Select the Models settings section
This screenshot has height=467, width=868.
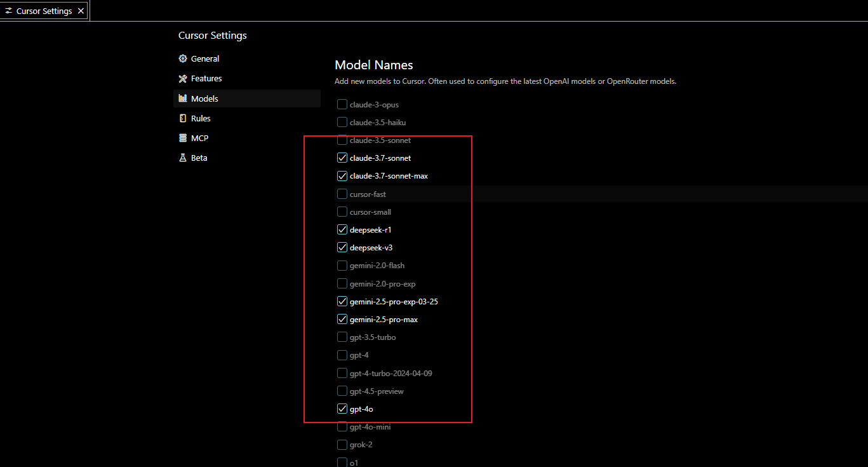247,98
